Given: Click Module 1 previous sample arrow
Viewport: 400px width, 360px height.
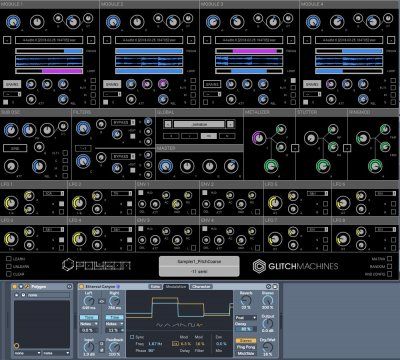Looking at the screenshot, I should click(x=7, y=40).
